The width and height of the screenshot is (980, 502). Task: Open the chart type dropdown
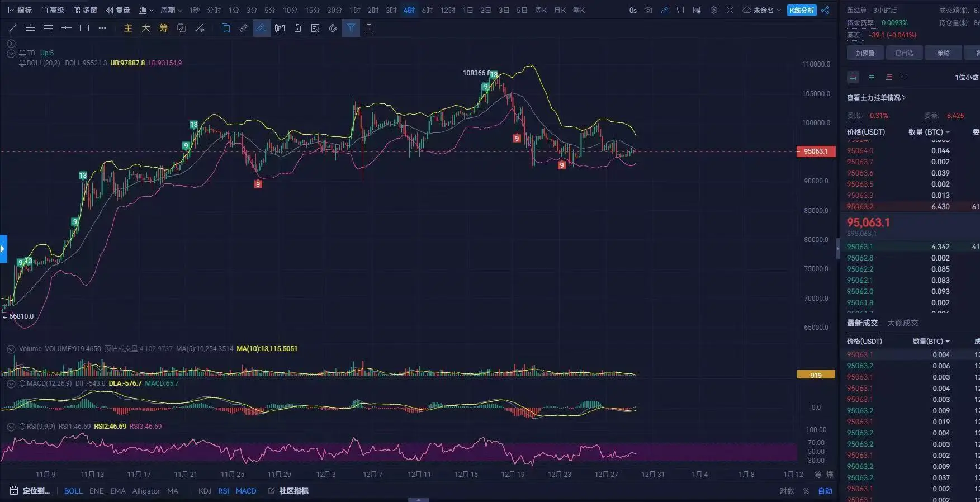pos(146,10)
